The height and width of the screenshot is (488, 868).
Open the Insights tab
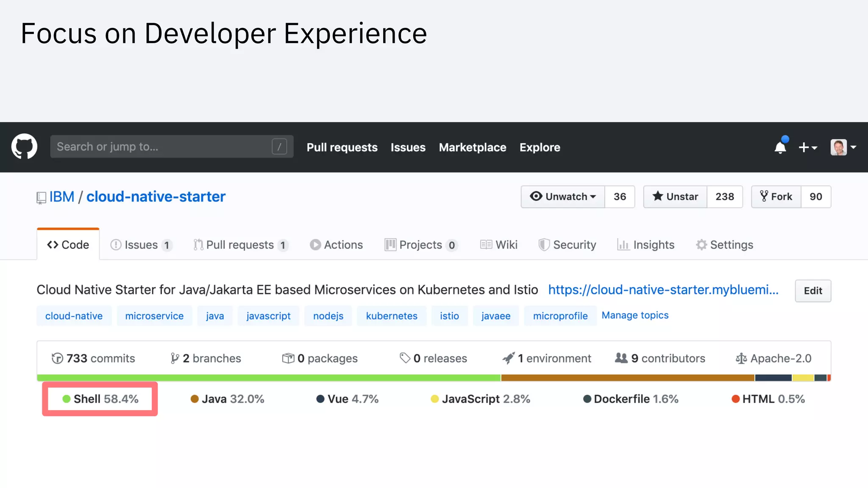coord(645,245)
